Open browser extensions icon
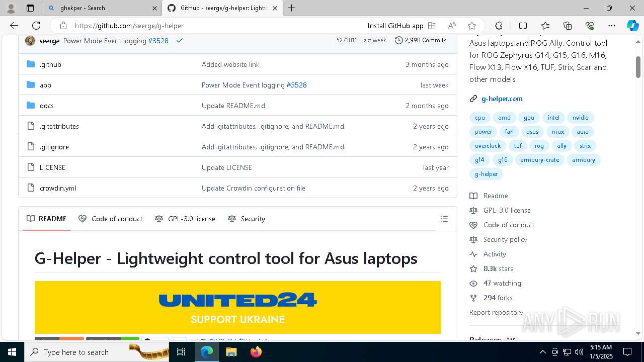644x362 pixels. tap(499, 26)
